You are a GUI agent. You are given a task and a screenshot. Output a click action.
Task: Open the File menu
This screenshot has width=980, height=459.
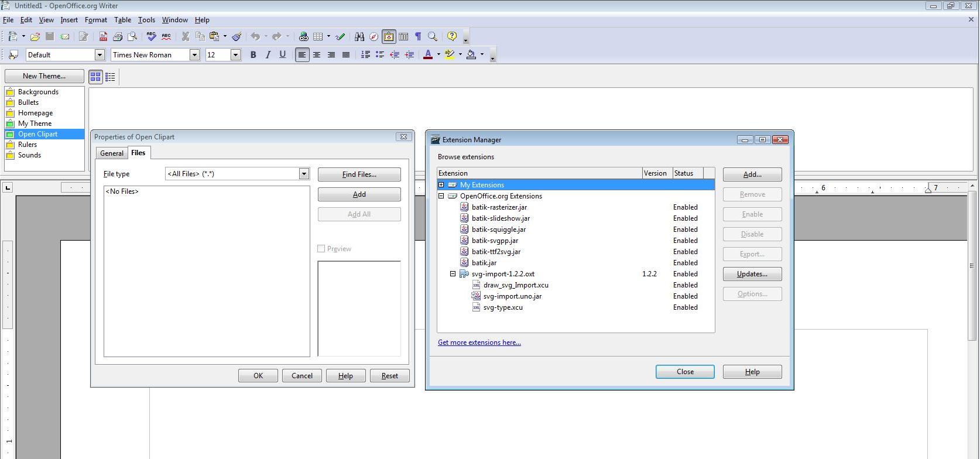click(x=8, y=20)
